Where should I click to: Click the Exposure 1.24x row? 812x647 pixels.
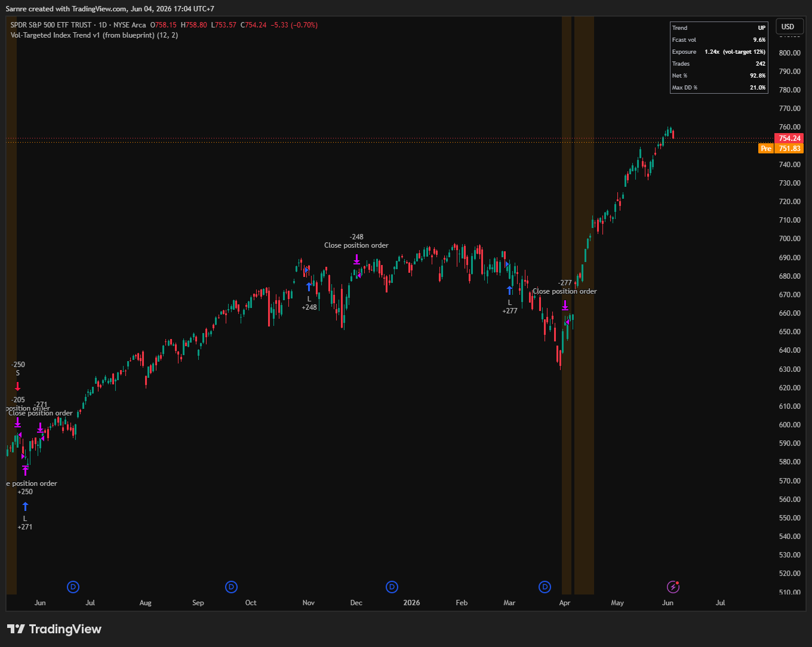(x=719, y=52)
